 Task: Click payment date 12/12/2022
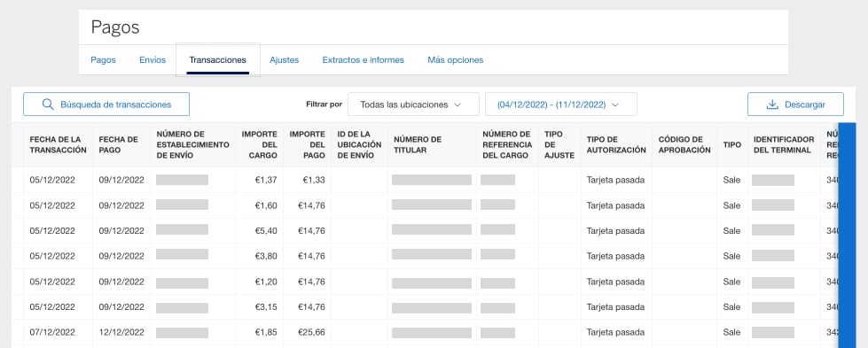[x=121, y=333]
